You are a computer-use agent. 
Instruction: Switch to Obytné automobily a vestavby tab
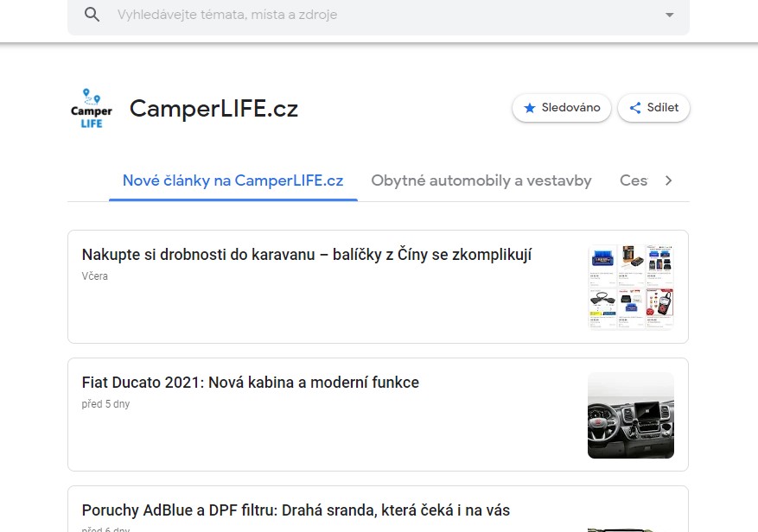(481, 180)
